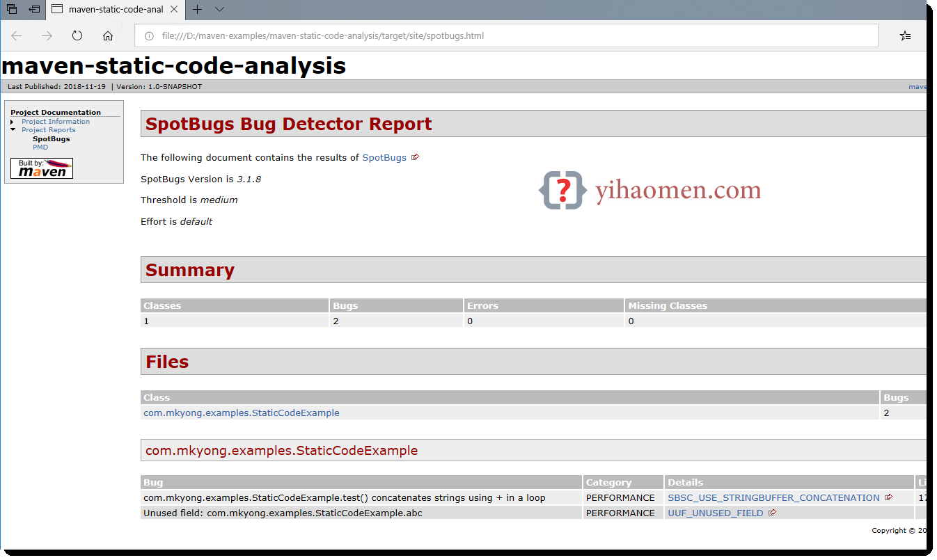
Task: Reload the page with the refresh icon
Action: tap(77, 36)
